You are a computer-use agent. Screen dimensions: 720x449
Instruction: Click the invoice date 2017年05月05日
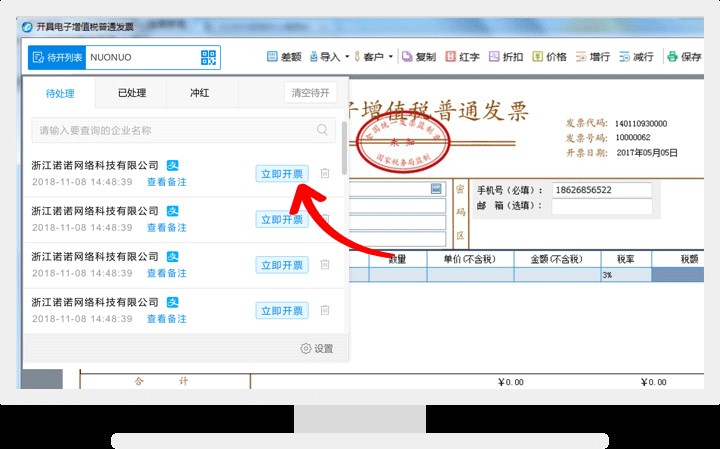pos(647,152)
